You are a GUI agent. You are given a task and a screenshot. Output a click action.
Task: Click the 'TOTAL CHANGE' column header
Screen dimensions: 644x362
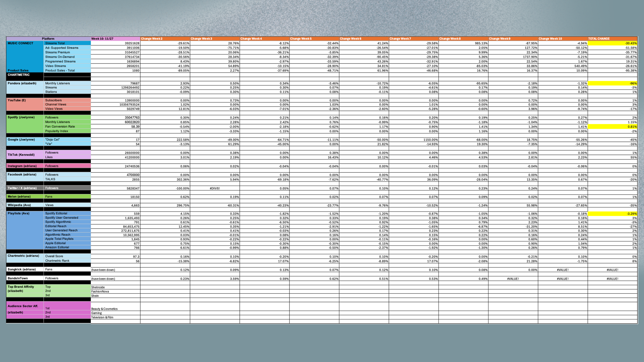(613, 39)
